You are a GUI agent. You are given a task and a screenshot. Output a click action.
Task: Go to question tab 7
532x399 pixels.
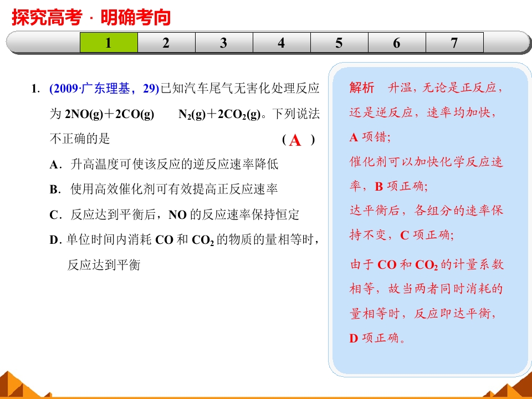tap(454, 43)
